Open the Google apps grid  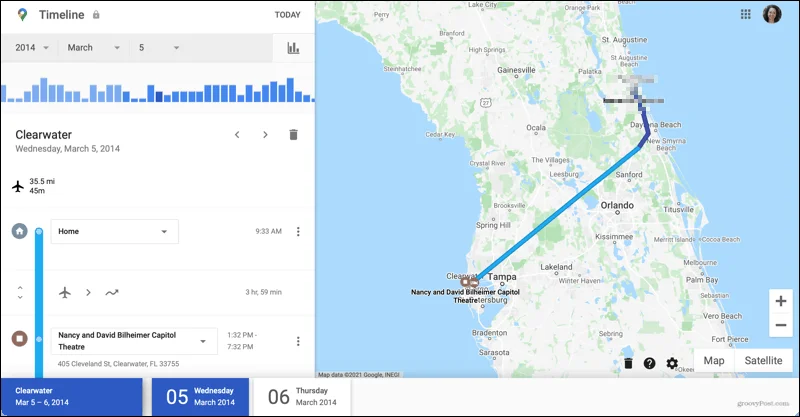(745, 14)
